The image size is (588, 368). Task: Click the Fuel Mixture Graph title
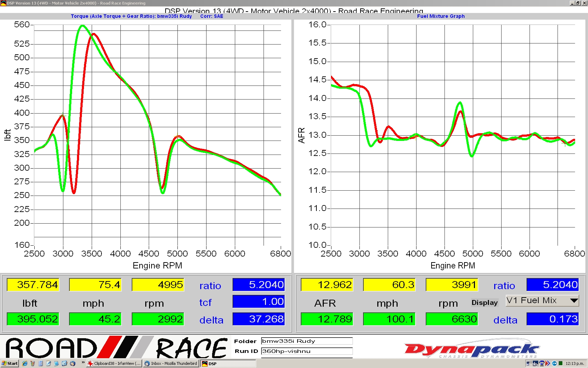(x=441, y=16)
